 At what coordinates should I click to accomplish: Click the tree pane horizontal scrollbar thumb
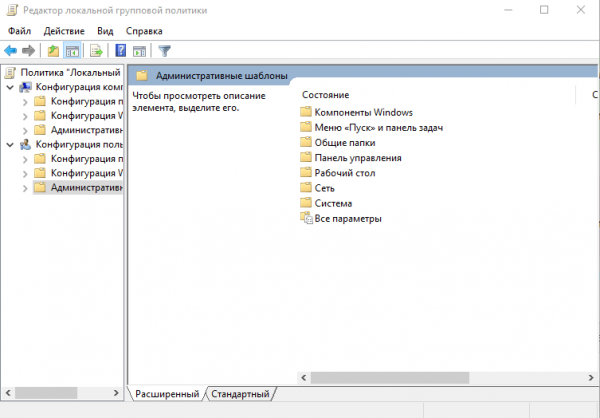46,393
